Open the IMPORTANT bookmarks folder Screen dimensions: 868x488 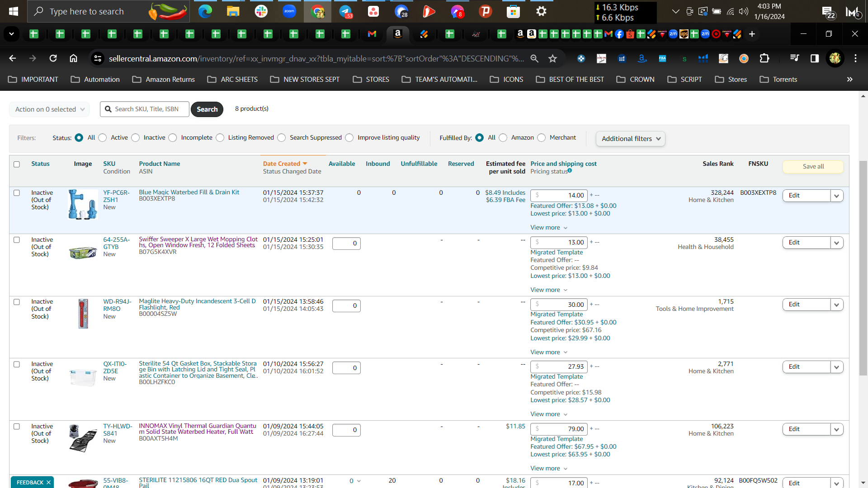pyautogui.click(x=33, y=79)
